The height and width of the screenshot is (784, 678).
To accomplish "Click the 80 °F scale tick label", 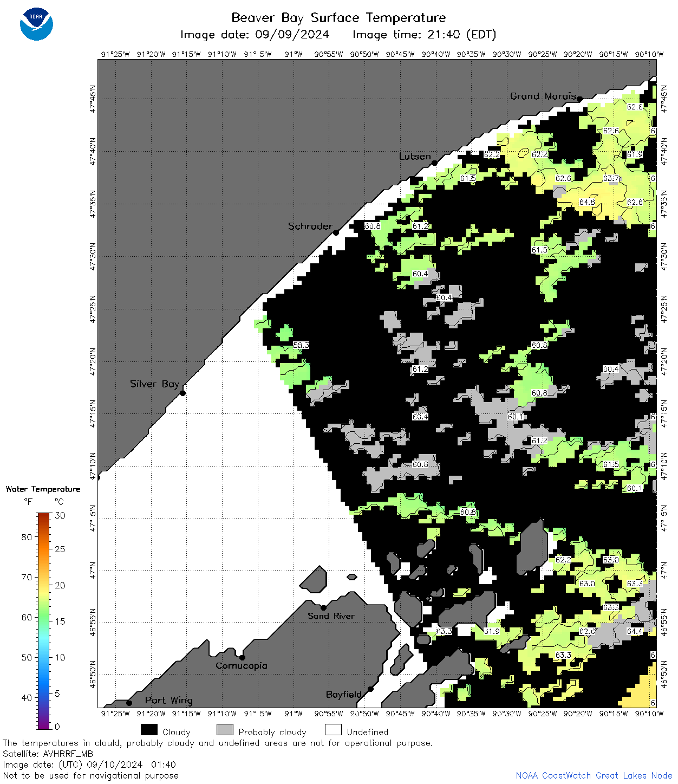I will point(27,537).
